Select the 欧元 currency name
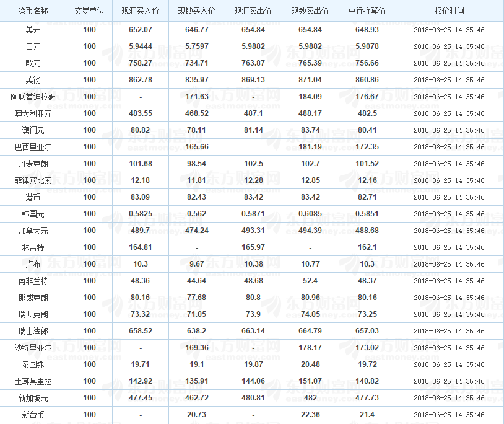504x424 pixels. click(x=33, y=63)
